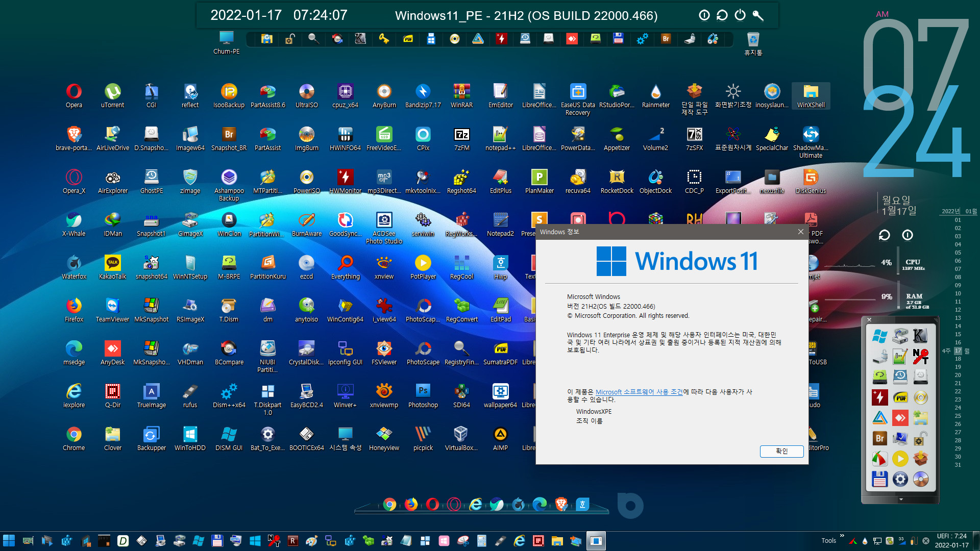
Task: Open DiskGenius desktop icon
Action: (811, 182)
